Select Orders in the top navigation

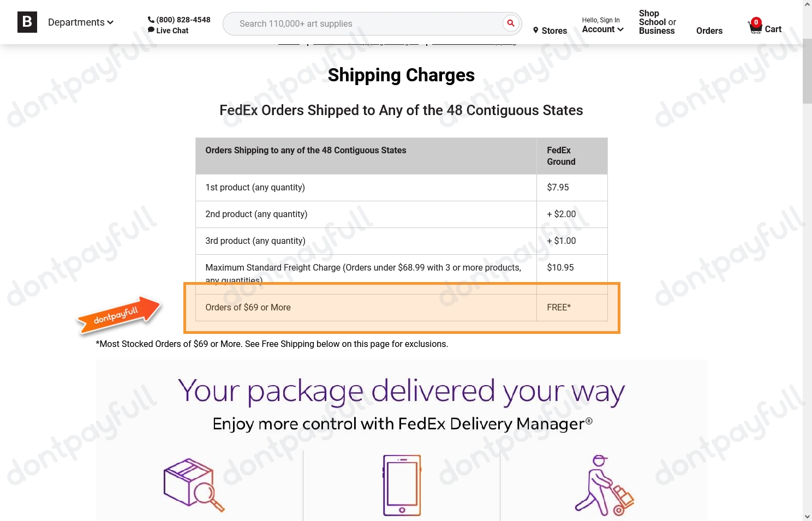(x=709, y=31)
